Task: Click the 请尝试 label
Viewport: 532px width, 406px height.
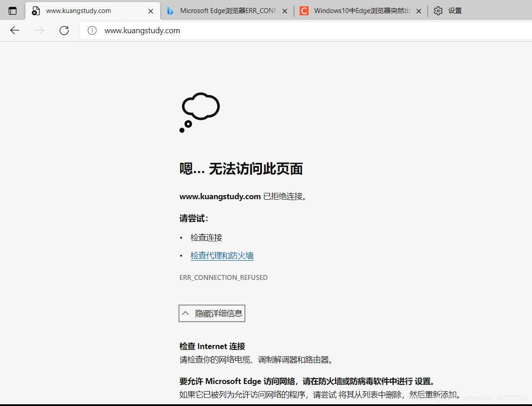Action: (x=194, y=218)
